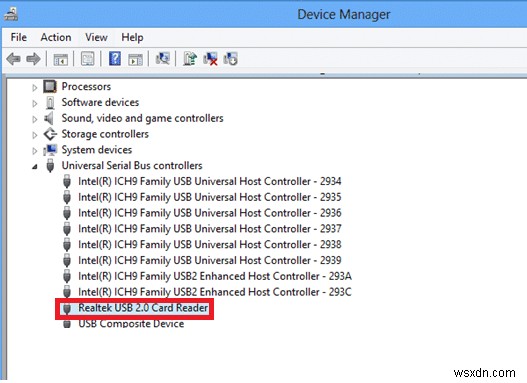
Task: Open the File menu
Action: tap(18, 37)
